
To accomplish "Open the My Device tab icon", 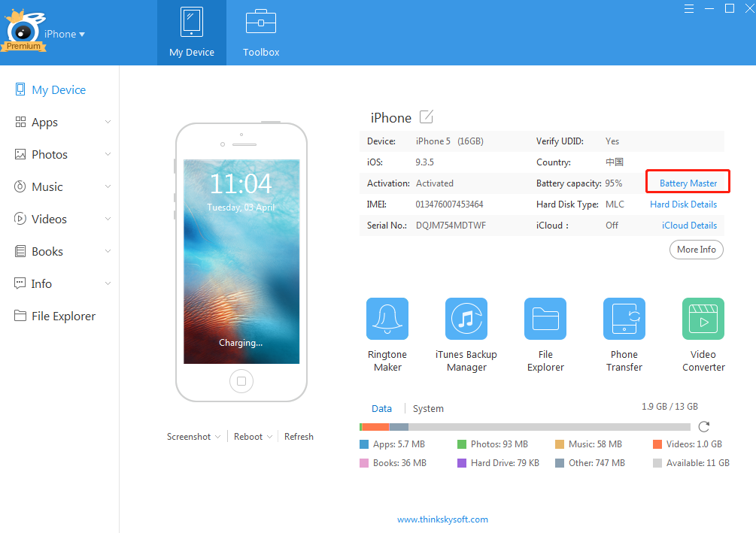I will [191, 22].
